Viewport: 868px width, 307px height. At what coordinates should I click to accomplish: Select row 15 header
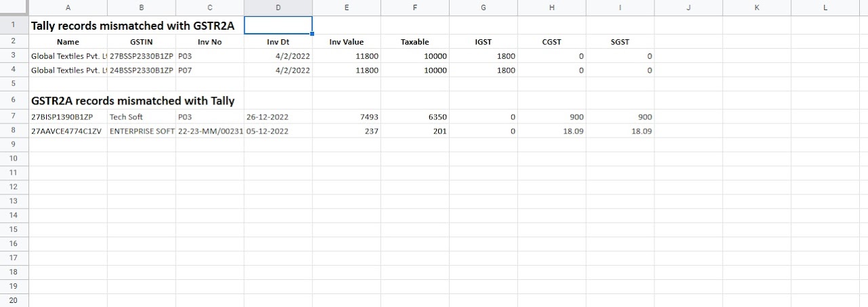point(14,229)
